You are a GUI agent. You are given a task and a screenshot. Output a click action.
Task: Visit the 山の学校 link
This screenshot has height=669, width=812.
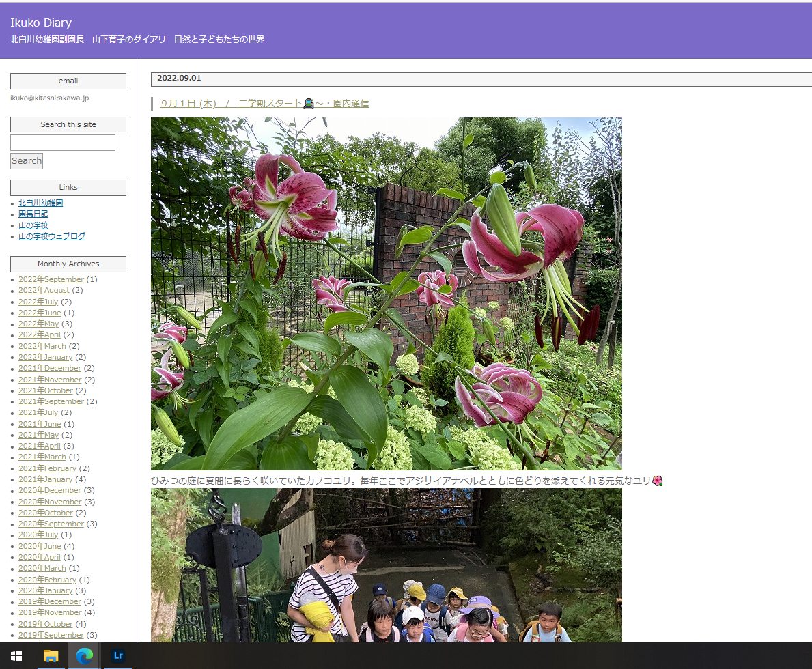pos(33,225)
